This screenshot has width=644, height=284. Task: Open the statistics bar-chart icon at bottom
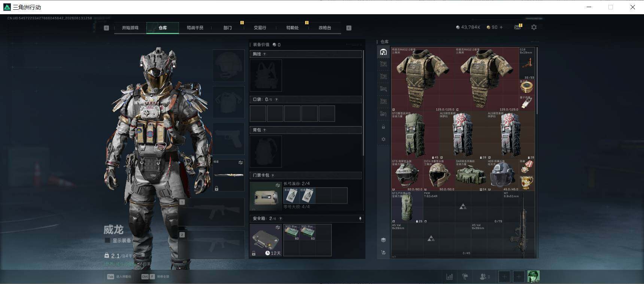449,277
